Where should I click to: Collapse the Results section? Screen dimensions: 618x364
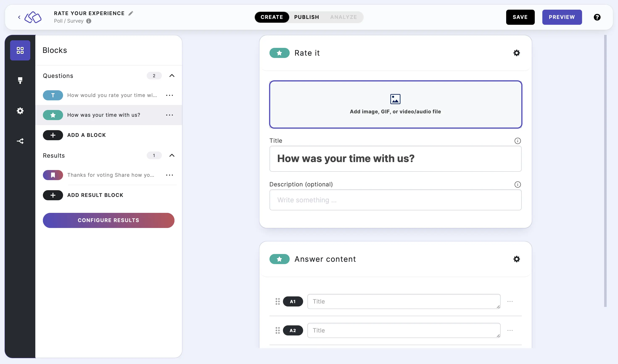point(172,156)
